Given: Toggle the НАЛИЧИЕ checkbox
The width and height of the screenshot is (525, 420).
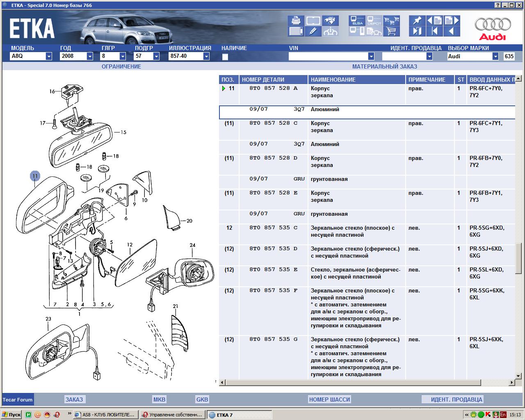Looking at the screenshot, I should (x=225, y=57).
